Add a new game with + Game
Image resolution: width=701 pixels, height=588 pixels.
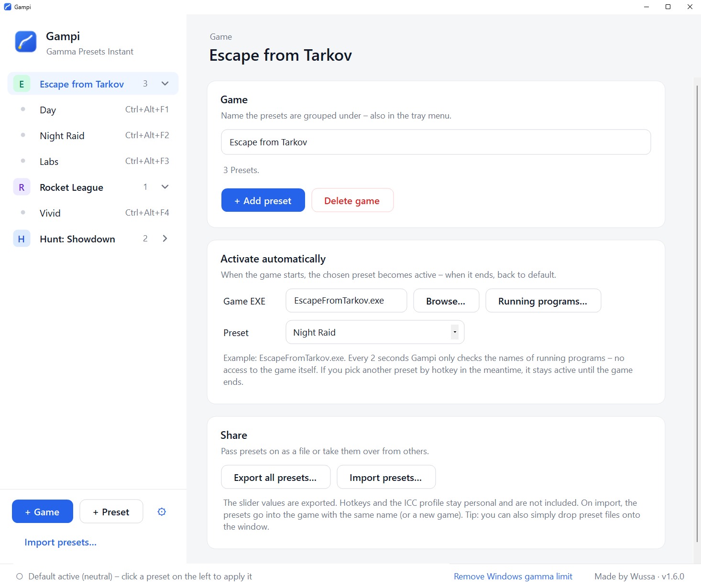point(43,512)
